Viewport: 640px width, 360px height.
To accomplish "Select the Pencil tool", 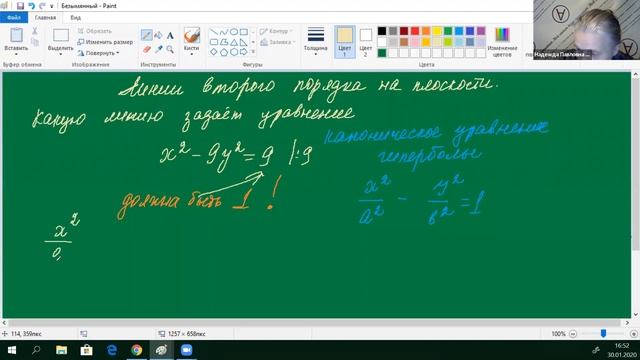I will point(147,35).
